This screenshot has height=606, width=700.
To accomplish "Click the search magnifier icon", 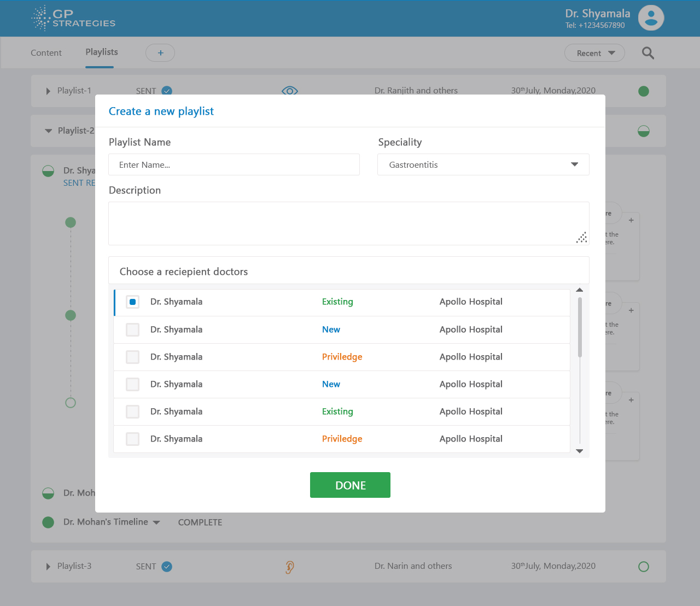I will 648,53.
